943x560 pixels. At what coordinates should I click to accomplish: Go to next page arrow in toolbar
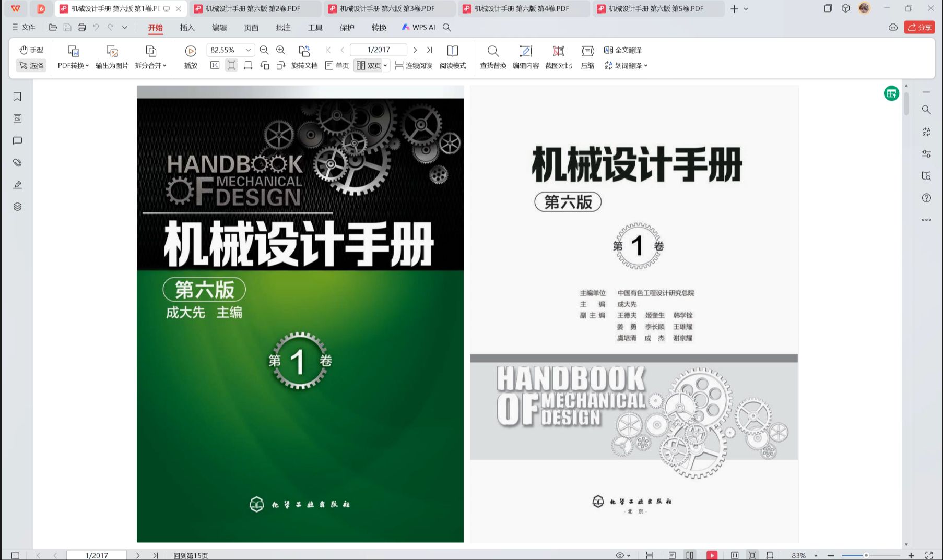click(415, 50)
